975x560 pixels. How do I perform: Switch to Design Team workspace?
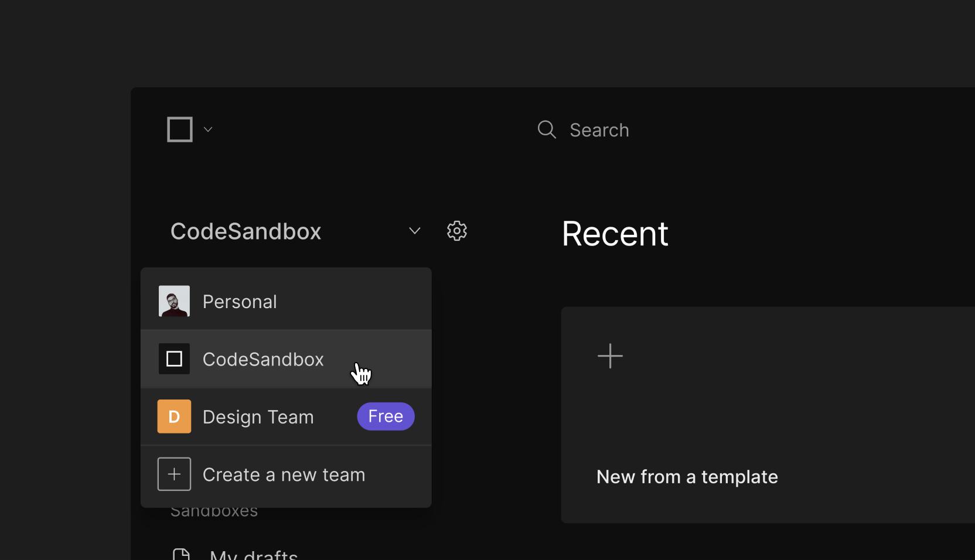[258, 416]
